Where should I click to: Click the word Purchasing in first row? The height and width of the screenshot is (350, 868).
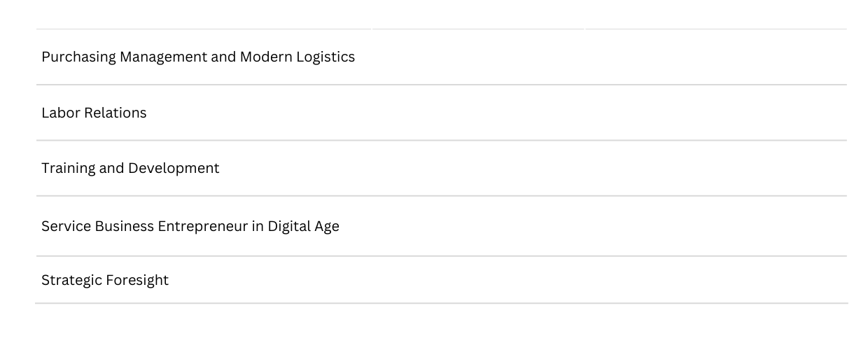78,57
